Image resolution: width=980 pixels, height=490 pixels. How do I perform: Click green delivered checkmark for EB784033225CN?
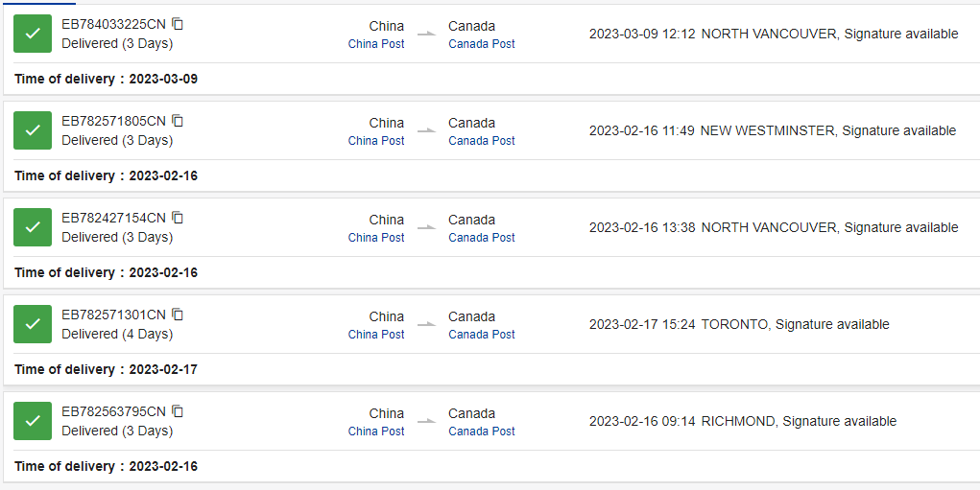click(x=33, y=34)
